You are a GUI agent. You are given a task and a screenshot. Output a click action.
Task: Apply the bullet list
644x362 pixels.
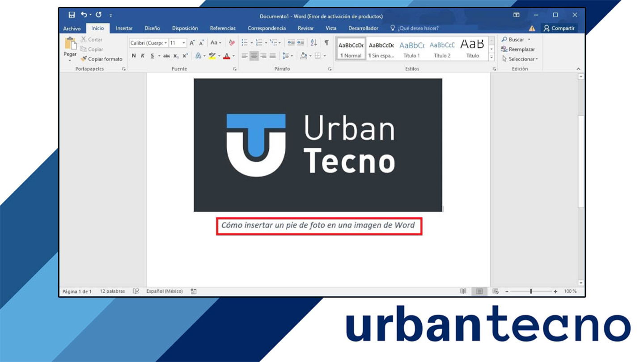(245, 43)
